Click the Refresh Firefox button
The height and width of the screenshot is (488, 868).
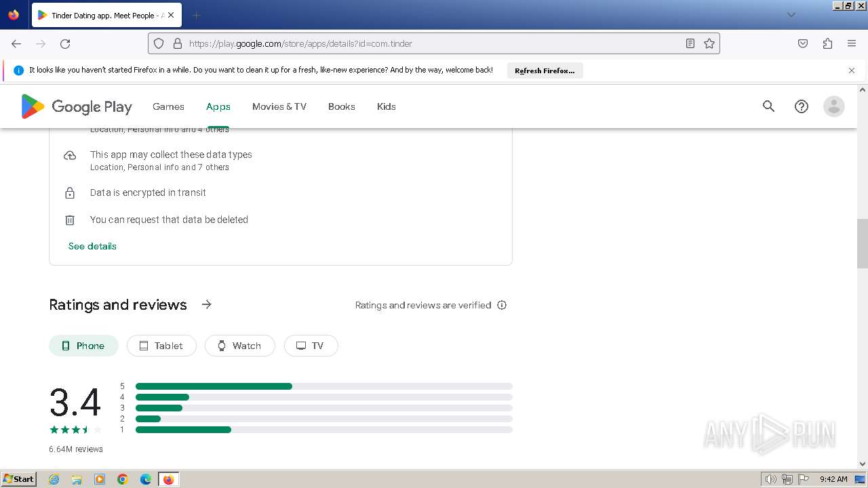pyautogui.click(x=545, y=70)
